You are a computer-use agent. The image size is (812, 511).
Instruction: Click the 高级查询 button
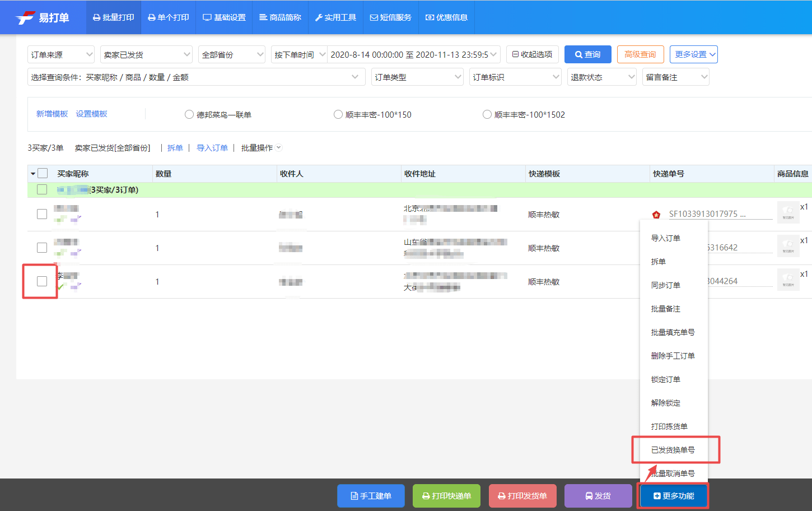pos(640,54)
